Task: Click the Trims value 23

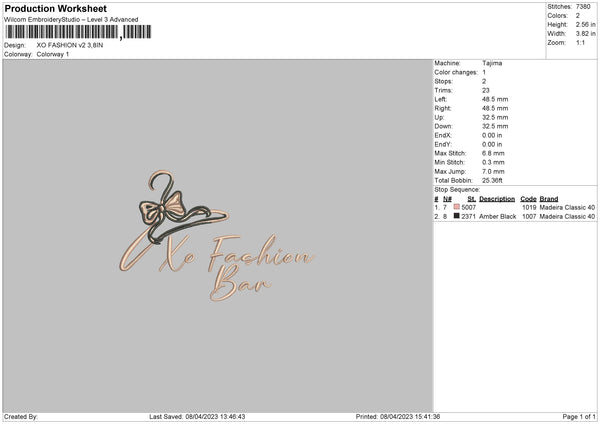Action: [486, 90]
